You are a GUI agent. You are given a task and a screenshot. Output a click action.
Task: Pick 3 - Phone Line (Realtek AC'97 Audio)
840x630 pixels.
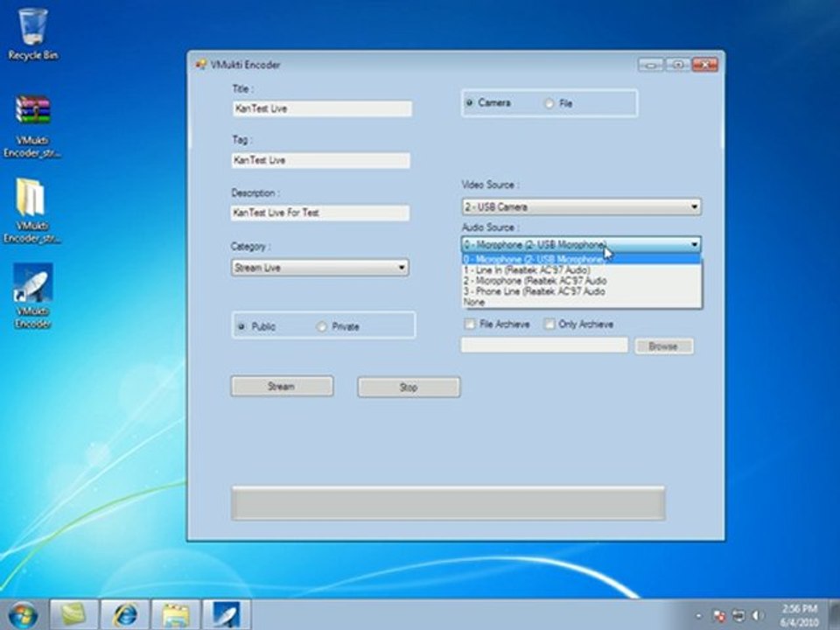pos(581,291)
